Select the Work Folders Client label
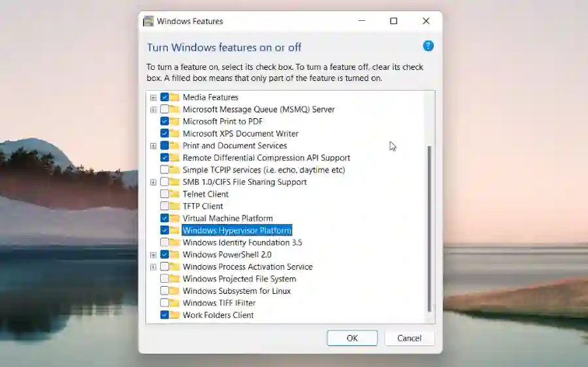This screenshot has width=588, height=367. [x=218, y=315]
